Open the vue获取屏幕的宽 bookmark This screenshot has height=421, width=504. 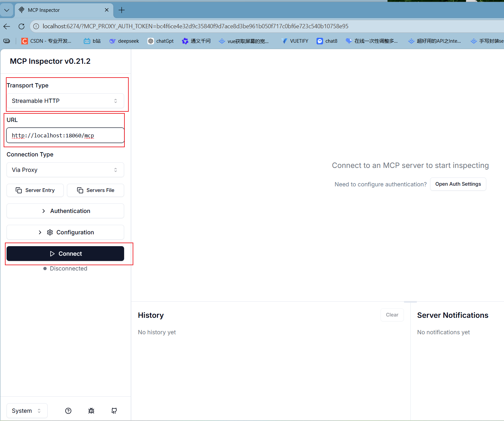point(244,41)
